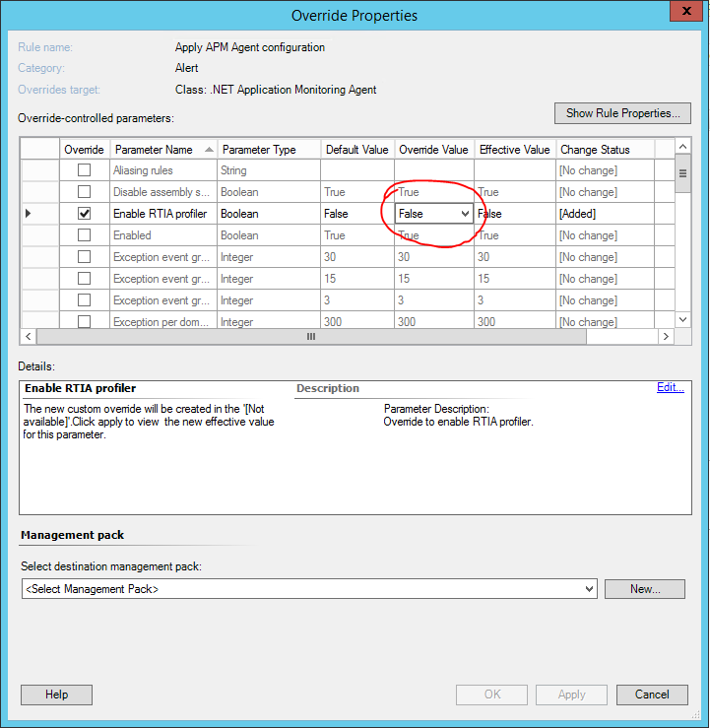Check the Enabled parameter override checkbox
The width and height of the screenshot is (710, 728).
(x=84, y=234)
